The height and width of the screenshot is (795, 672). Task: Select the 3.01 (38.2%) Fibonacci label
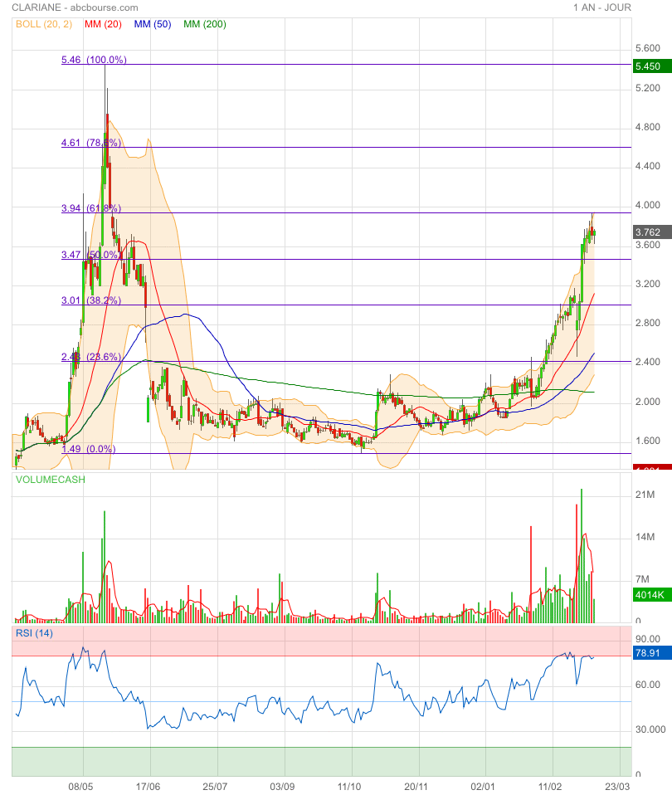tap(91, 300)
